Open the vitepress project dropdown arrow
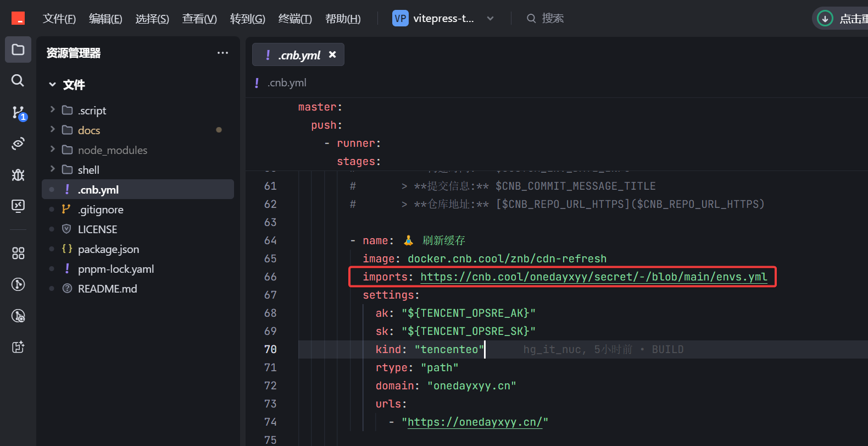This screenshot has height=446, width=868. (x=490, y=18)
